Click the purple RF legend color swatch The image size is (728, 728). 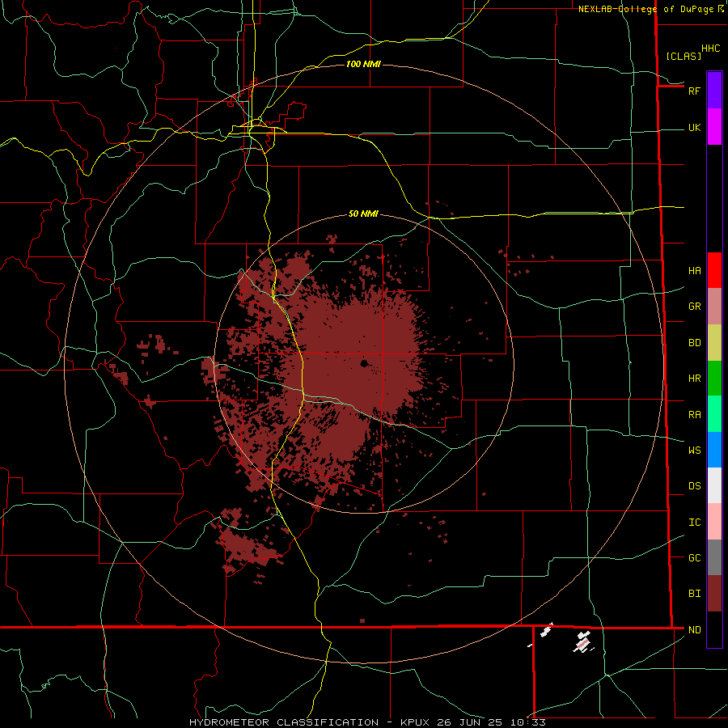coord(714,91)
